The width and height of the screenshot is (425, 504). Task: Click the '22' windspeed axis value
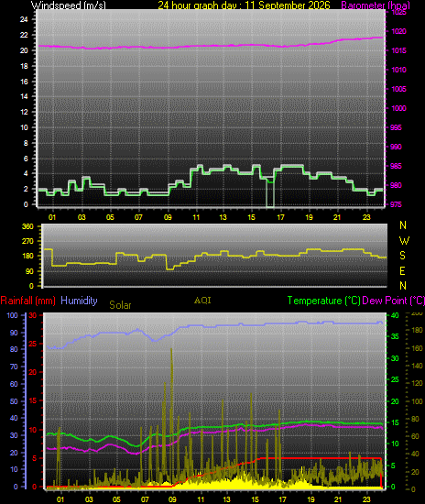point(24,35)
